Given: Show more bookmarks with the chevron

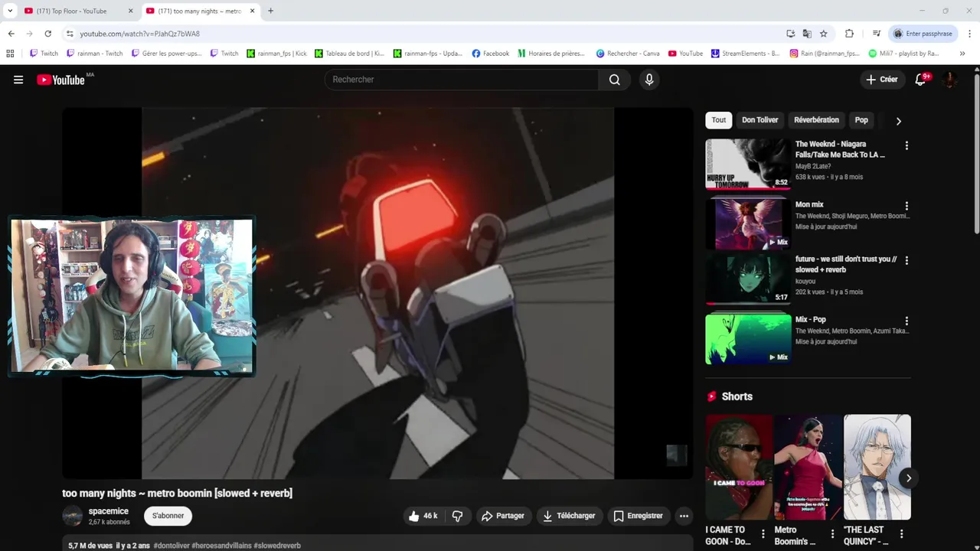Looking at the screenshot, I should [962, 54].
